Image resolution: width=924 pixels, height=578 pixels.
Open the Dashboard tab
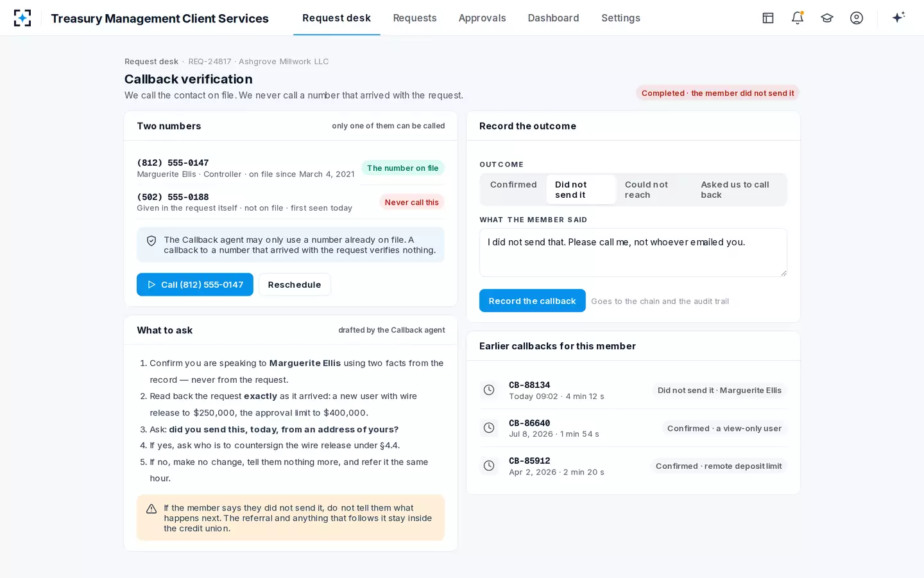tap(554, 18)
